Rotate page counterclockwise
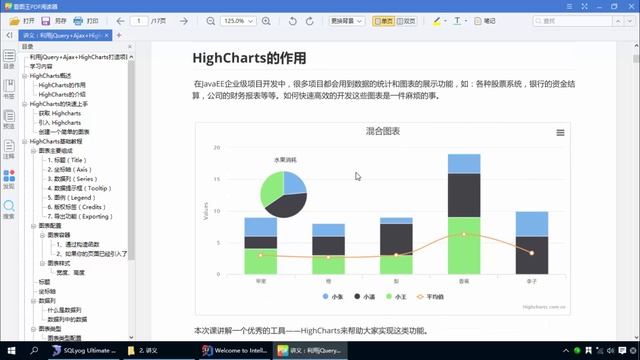 (292, 21)
